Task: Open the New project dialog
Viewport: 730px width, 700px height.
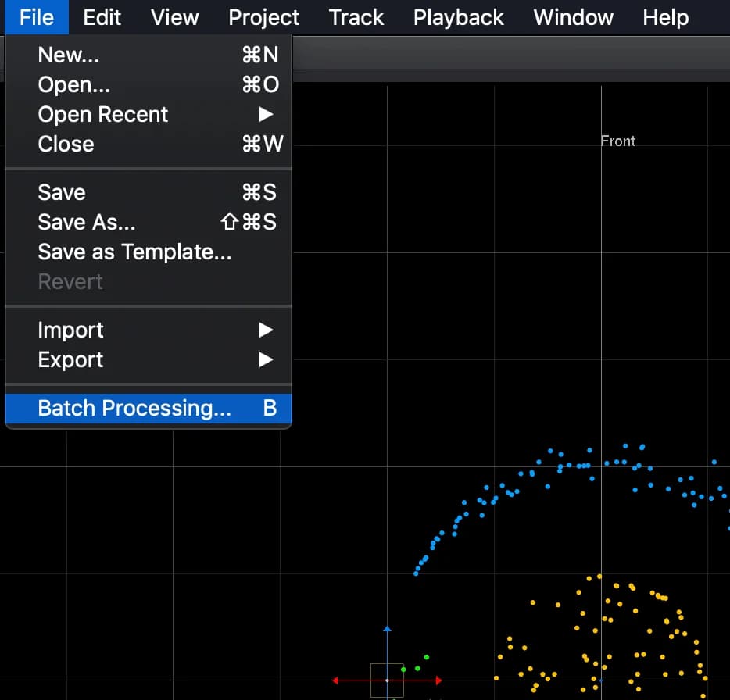Action: (x=68, y=55)
